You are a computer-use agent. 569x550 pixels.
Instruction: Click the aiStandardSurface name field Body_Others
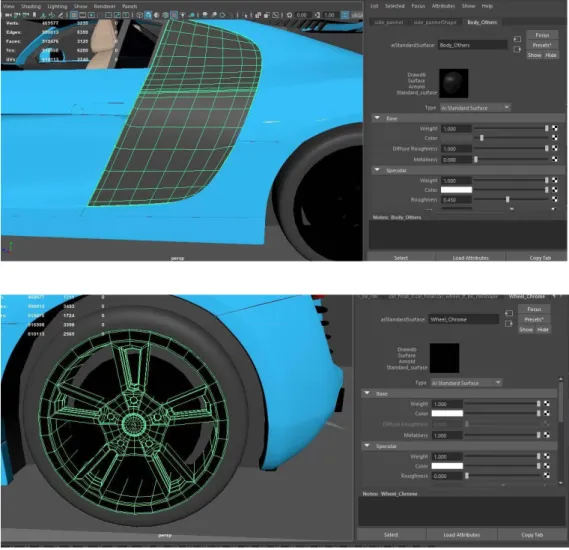coord(472,45)
